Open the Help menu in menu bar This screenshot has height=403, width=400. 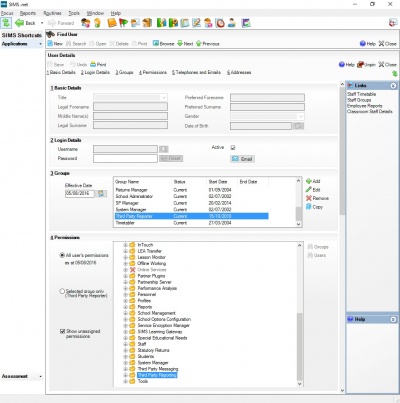pos(116,13)
